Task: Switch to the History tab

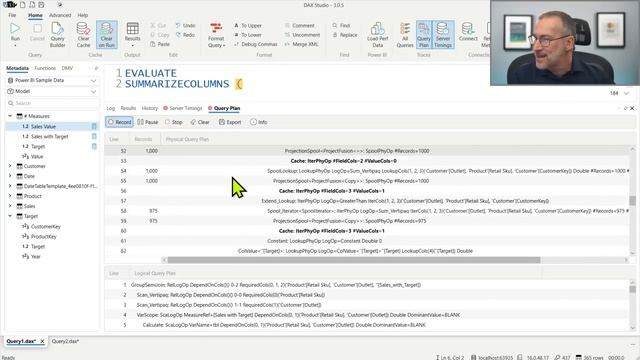Action: point(149,108)
